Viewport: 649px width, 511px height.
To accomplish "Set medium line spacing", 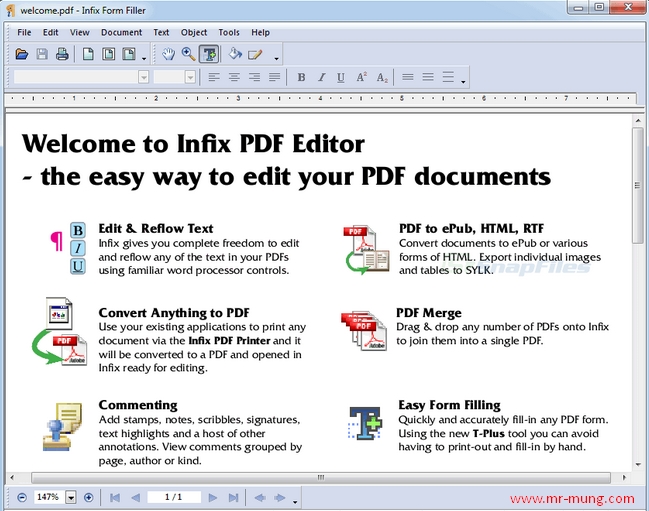I will [428, 77].
